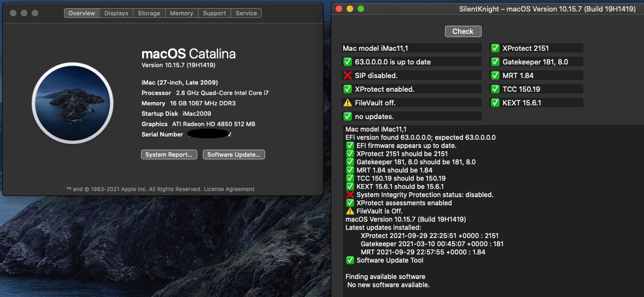Image resolution: width=644 pixels, height=297 pixels.
Task: Click the green check beside KEXT 15.6.1 field
Action: [x=495, y=103]
